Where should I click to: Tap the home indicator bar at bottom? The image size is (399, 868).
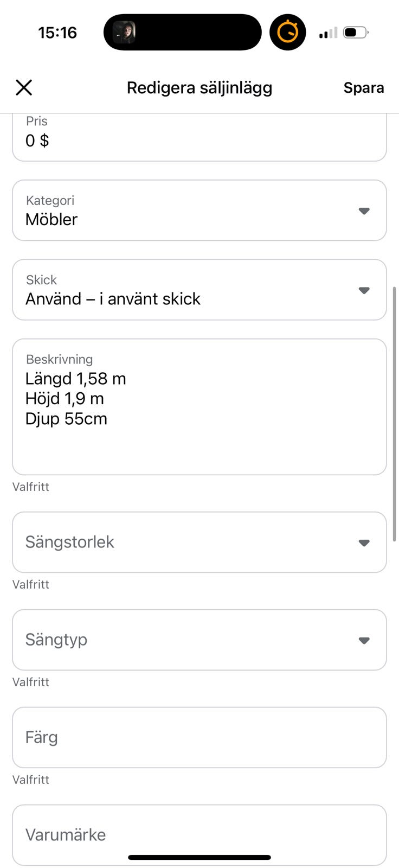point(199,857)
